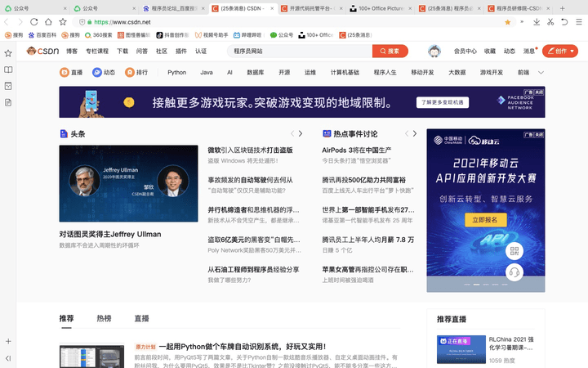Open the 专栏课程 nav menu item
Screen dimensions: 588x368
coord(97,51)
